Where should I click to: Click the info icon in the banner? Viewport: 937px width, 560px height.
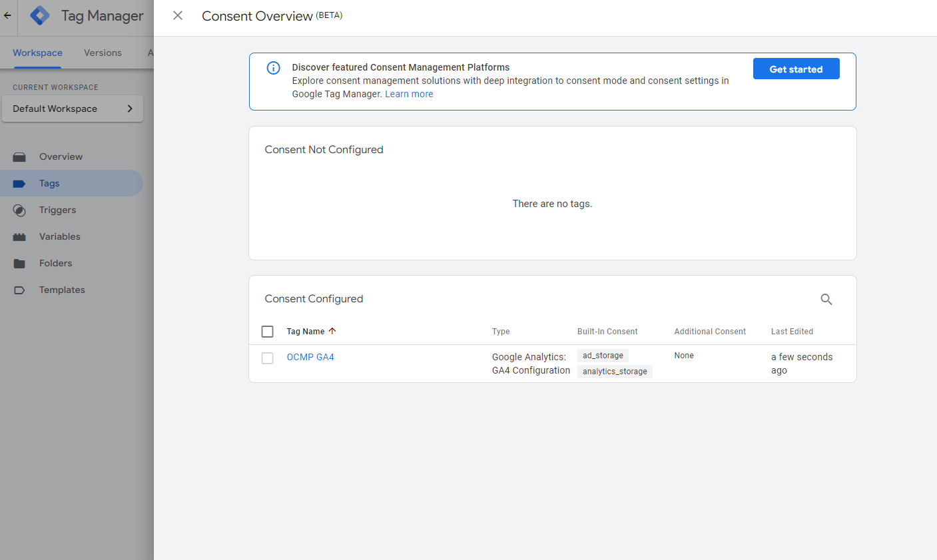[x=273, y=68]
